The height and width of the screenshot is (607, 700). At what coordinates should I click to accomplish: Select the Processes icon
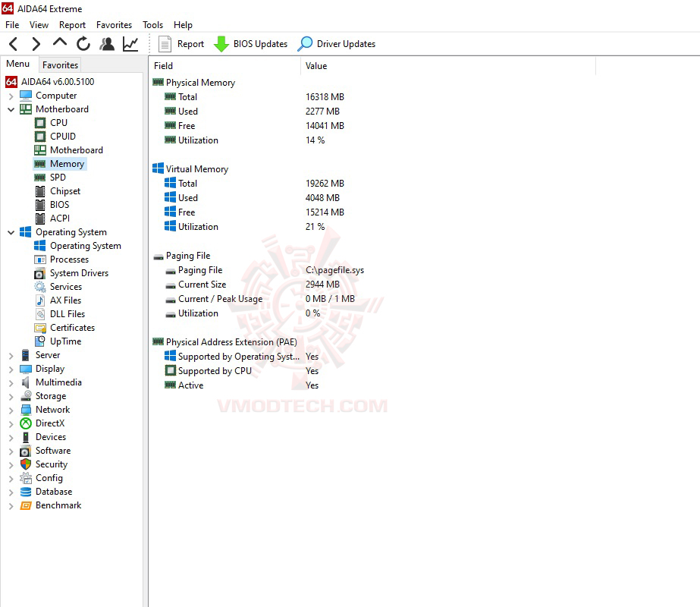(40, 259)
